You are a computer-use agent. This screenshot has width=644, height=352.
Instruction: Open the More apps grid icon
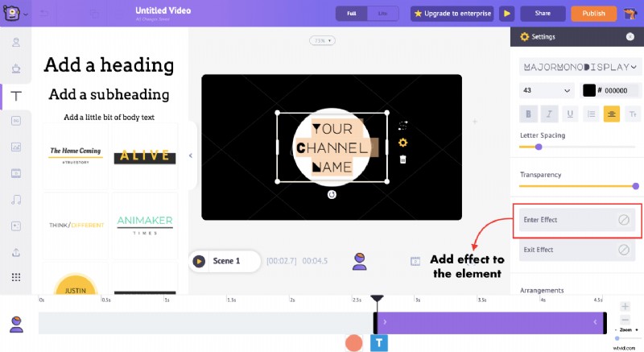pyautogui.click(x=16, y=277)
